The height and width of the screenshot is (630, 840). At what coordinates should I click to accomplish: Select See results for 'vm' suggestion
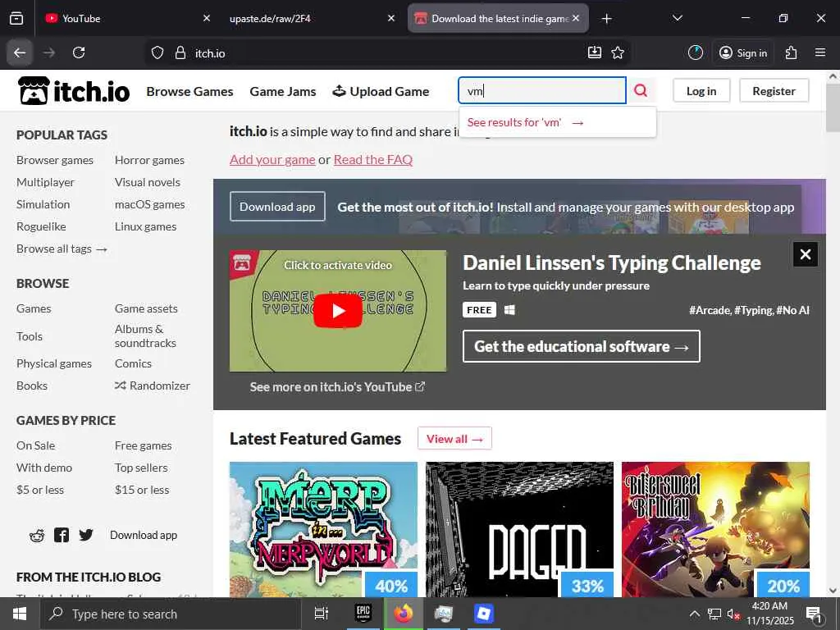point(558,122)
